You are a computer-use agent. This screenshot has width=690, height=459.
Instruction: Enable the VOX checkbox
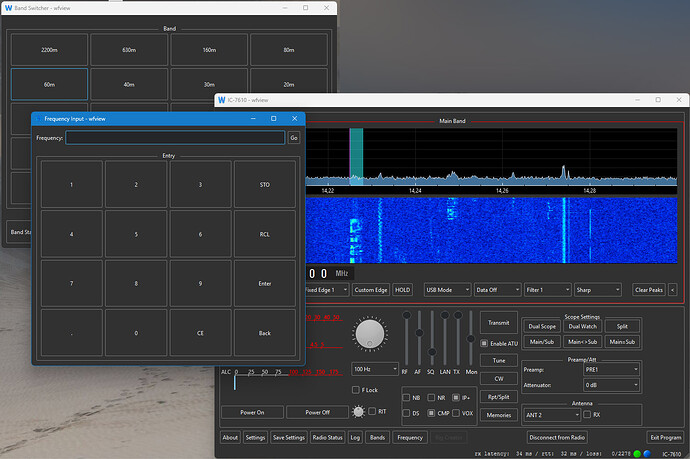coord(456,413)
